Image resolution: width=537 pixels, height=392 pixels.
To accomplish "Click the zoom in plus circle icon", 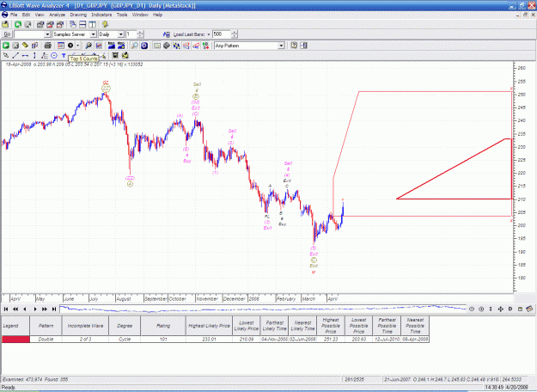I will [481, 309].
